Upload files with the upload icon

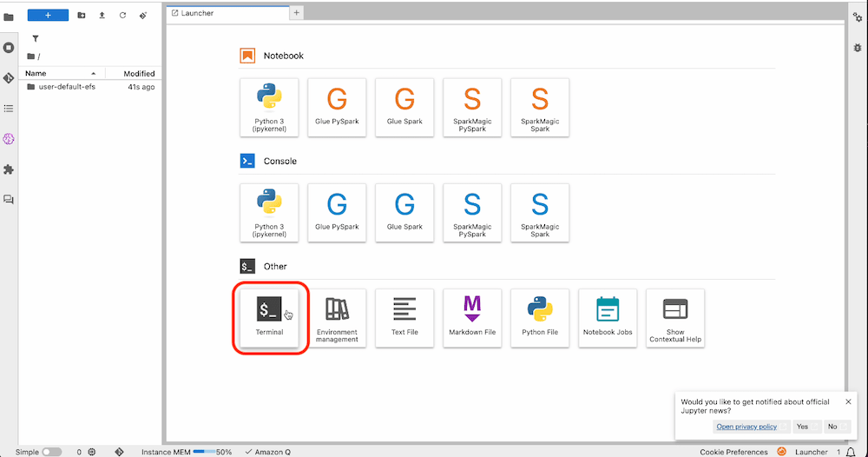[102, 16]
